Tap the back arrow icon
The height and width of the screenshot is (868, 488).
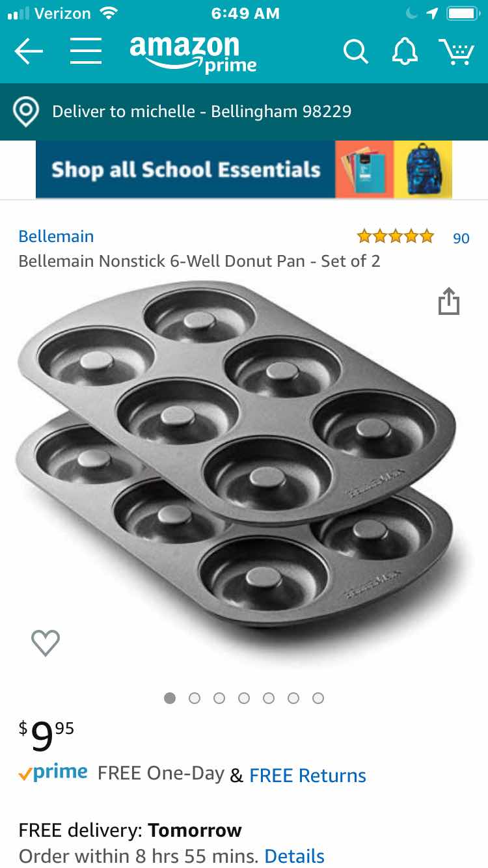click(x=29, y=51)
